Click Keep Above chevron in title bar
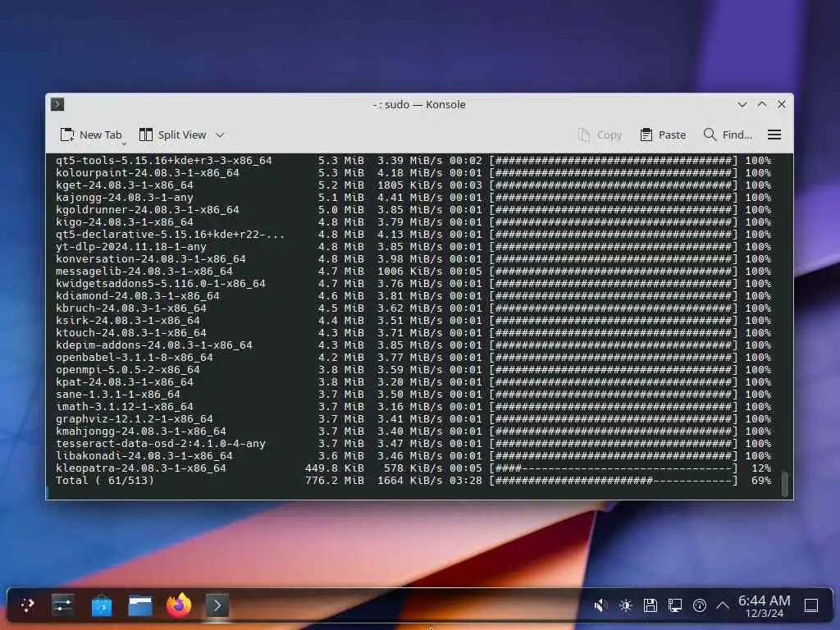 coord(762,104)
